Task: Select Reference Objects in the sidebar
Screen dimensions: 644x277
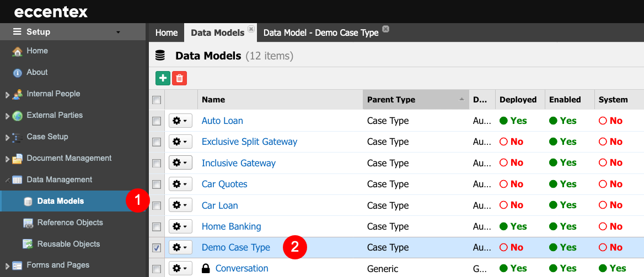Action: (70, 223)
